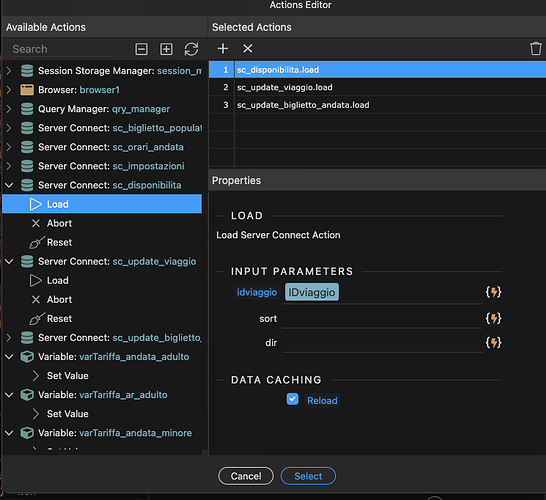Refresh the available actions list

click(x=191, y=49)
